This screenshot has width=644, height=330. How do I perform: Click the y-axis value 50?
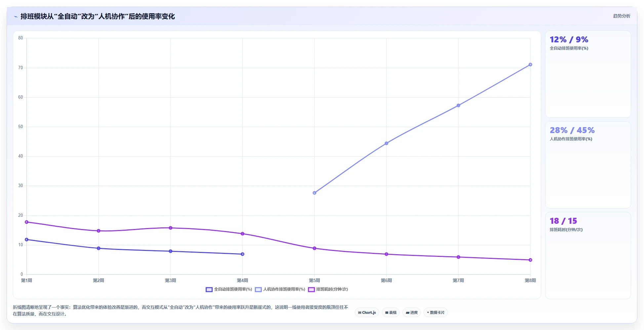(x=20, y=127)
